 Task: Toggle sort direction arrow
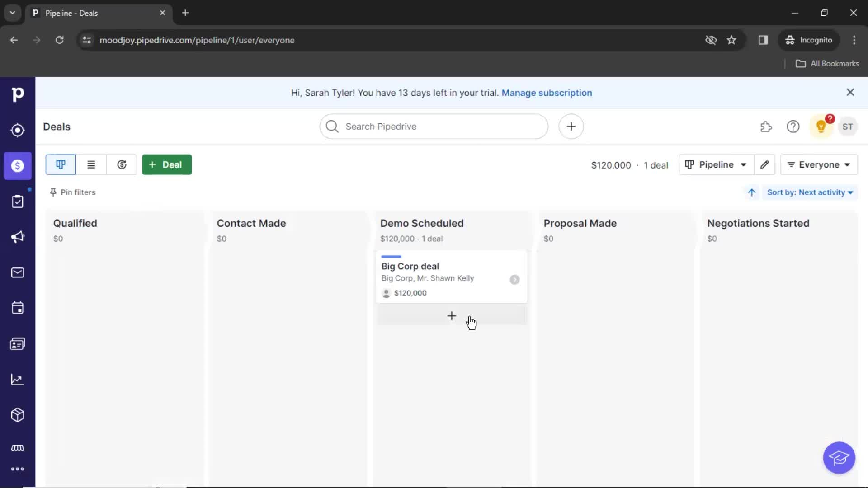[x=752, y=192]
